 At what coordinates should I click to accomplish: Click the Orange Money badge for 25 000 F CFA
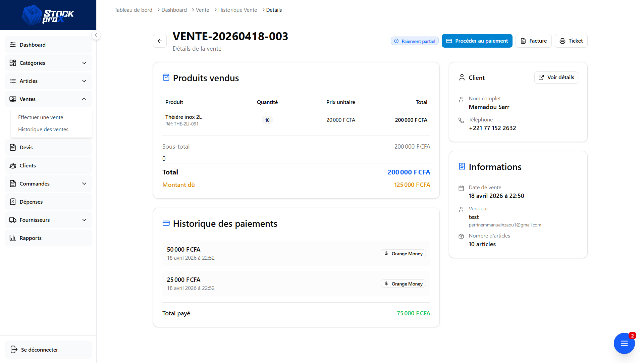point(403,284)
